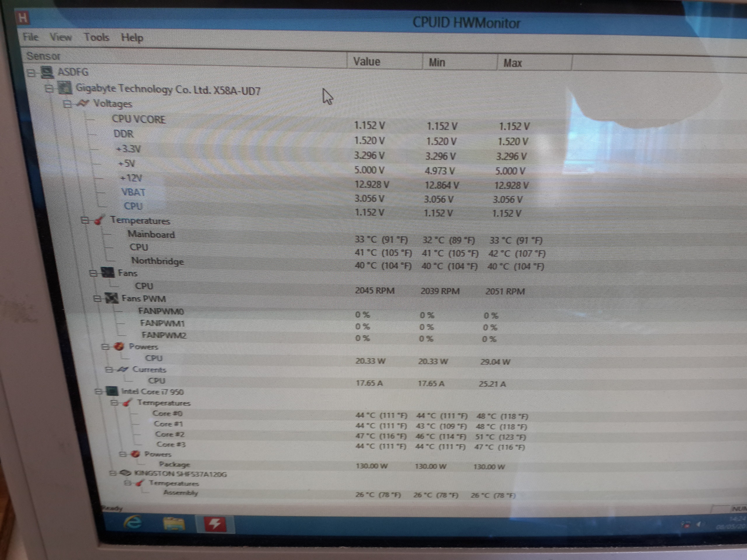Click the HWMonitor app icon in title bar

(23, 17)
